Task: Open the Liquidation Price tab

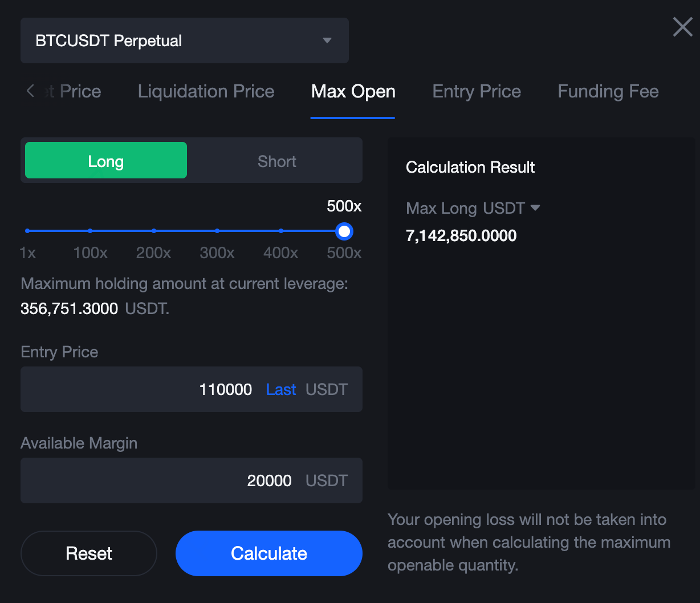Action: (206, 92)
